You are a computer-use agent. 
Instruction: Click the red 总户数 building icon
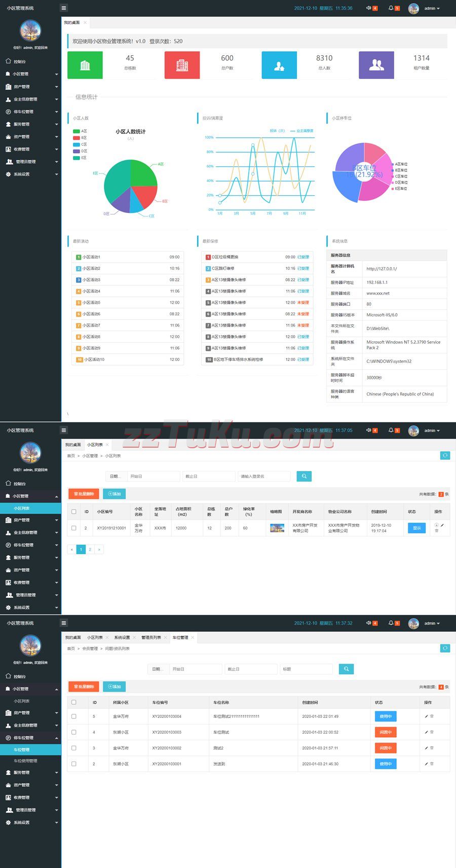point(182,65)
